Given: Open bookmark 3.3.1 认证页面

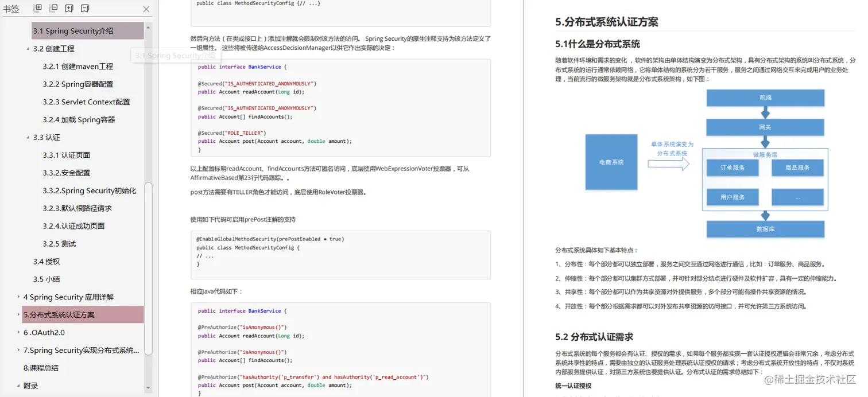Looking at the screenshot, I should [67, 155].
